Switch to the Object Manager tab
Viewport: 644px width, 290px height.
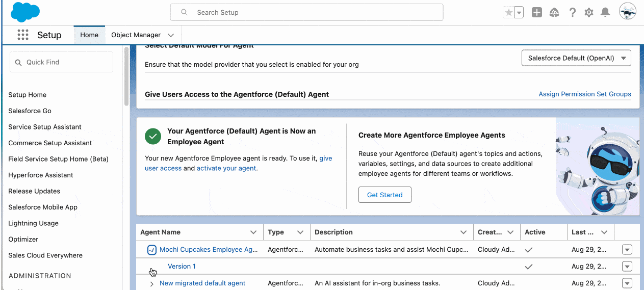point(136,35)
